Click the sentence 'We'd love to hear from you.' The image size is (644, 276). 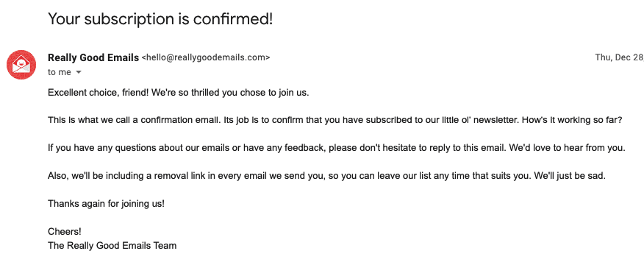click(568, 148)
